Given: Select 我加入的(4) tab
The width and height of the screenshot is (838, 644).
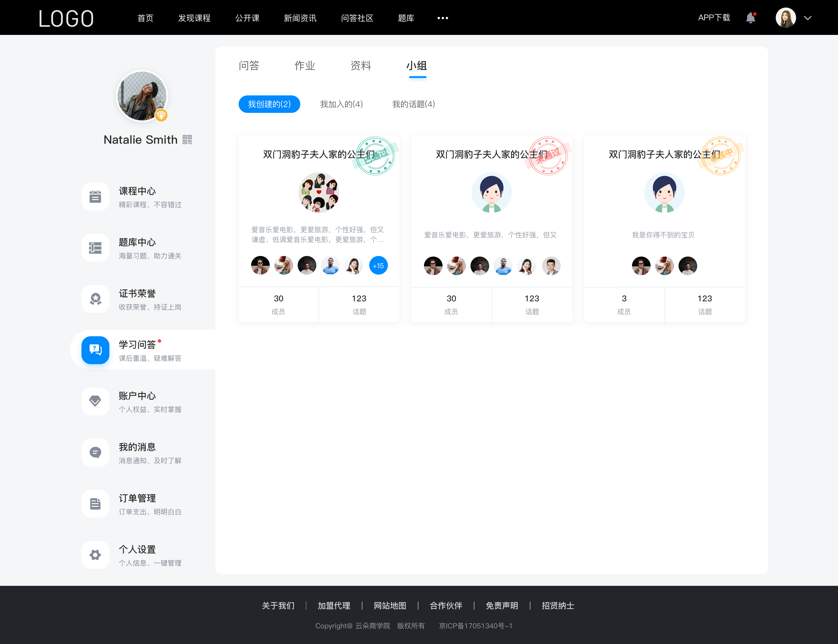Looking at the screenshot, I should pyautogui.click(x=341, y=104).
